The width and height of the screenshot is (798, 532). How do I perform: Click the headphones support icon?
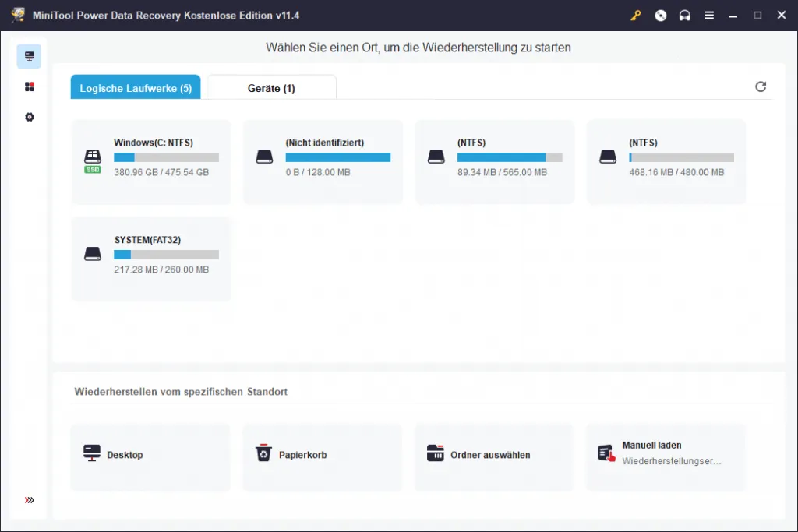click(685, 16)
